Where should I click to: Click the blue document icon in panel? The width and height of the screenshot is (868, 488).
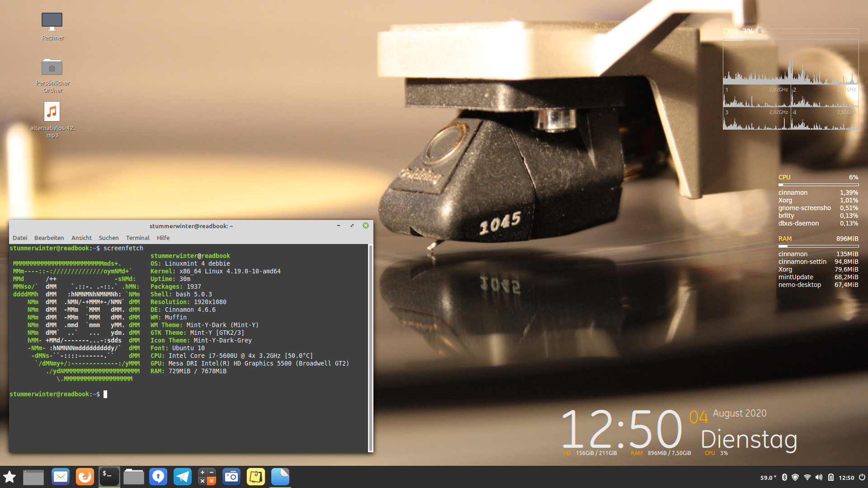pyautogui.click(x=280, y=477)
